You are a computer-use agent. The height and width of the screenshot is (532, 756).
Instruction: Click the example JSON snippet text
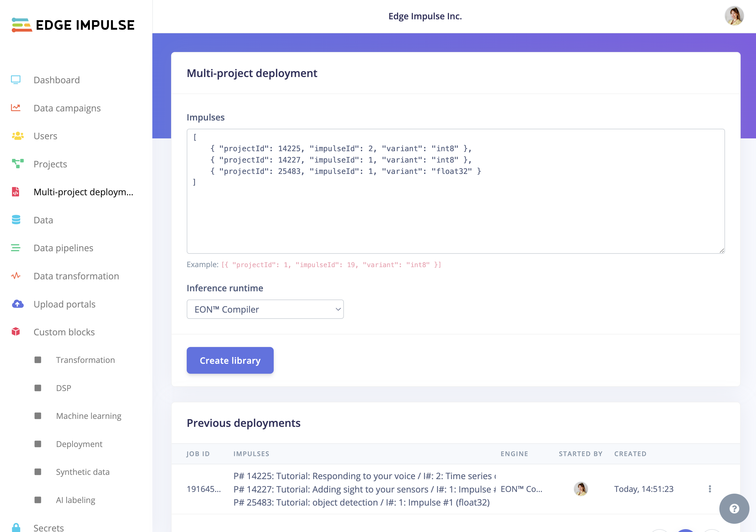click(x=331, y=265)
